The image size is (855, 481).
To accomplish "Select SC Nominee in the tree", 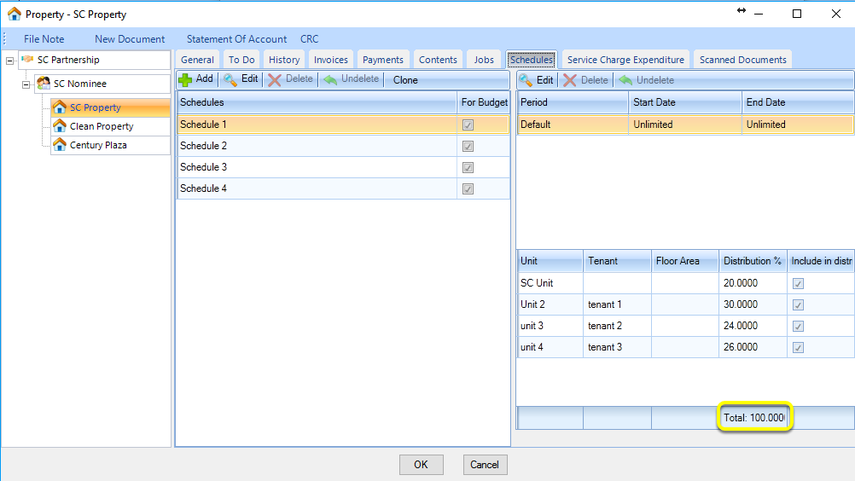I will (x=103, y=83).
